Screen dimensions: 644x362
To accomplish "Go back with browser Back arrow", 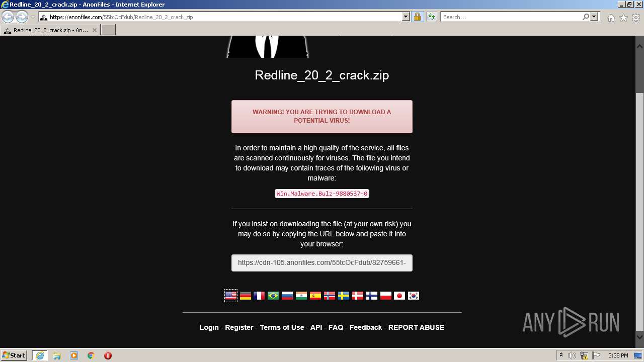I will 8,17.
